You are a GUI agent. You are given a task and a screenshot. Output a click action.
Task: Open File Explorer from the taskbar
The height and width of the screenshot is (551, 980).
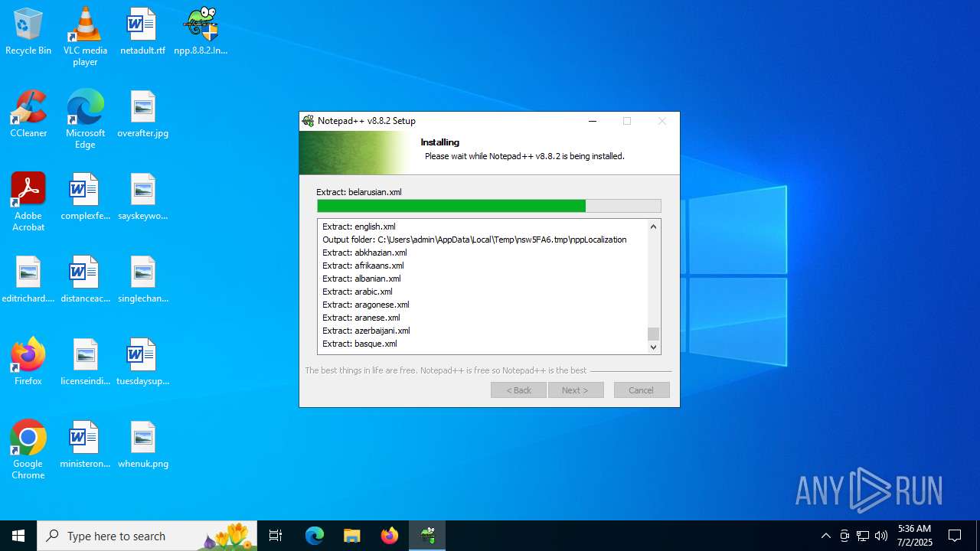pyautogui.click(x=352, y=536)
